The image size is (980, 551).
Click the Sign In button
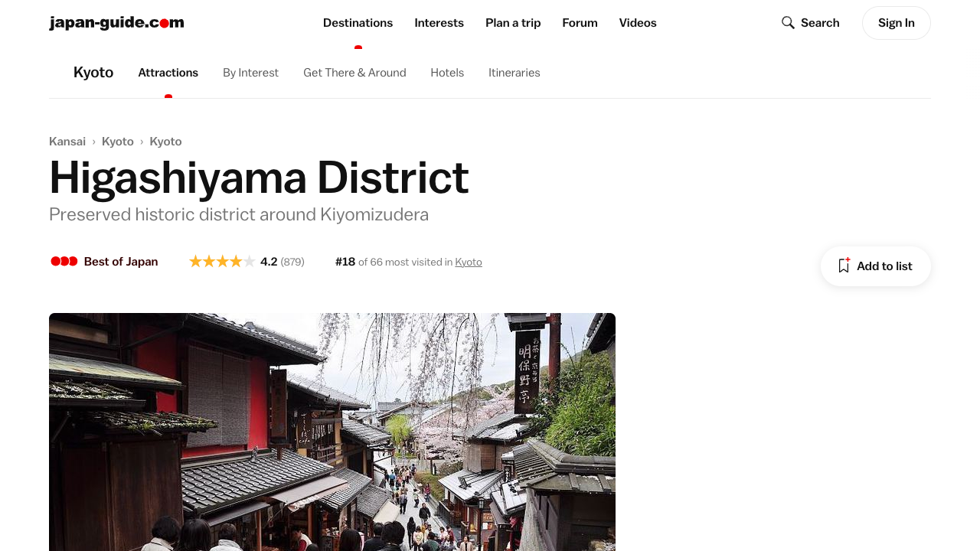(897, 23)
